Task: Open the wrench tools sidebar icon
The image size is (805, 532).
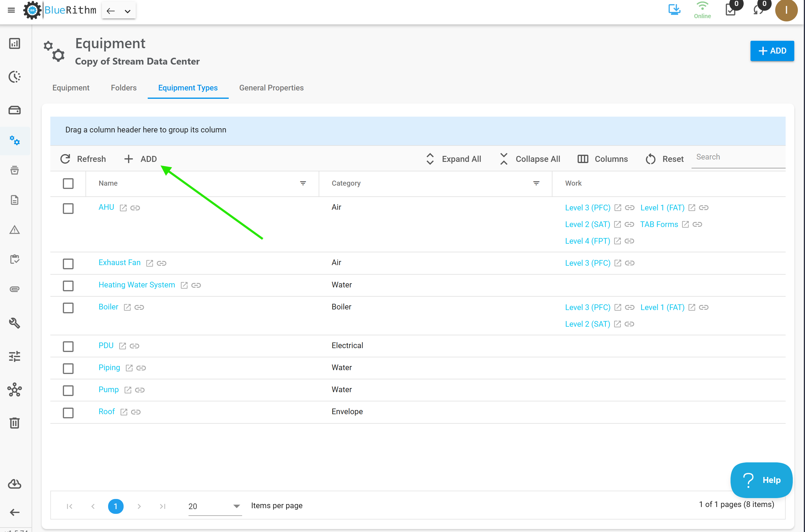Action: point(14,323)
